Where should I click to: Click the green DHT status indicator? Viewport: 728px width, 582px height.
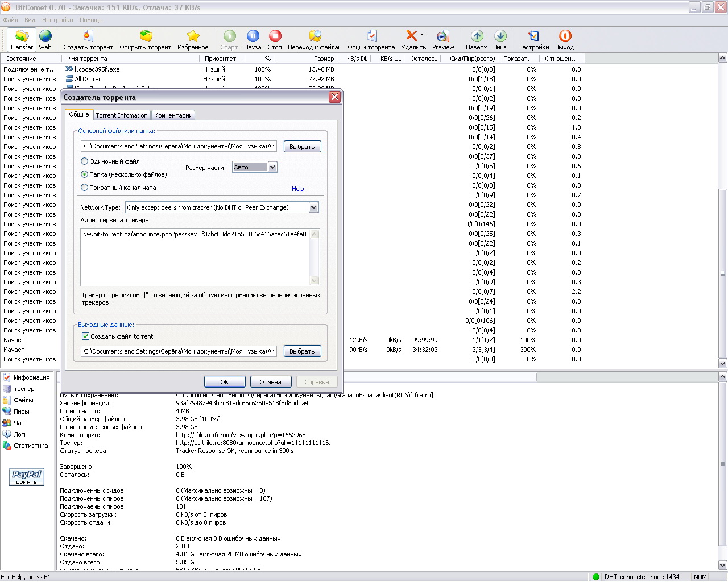pos(596,577)
